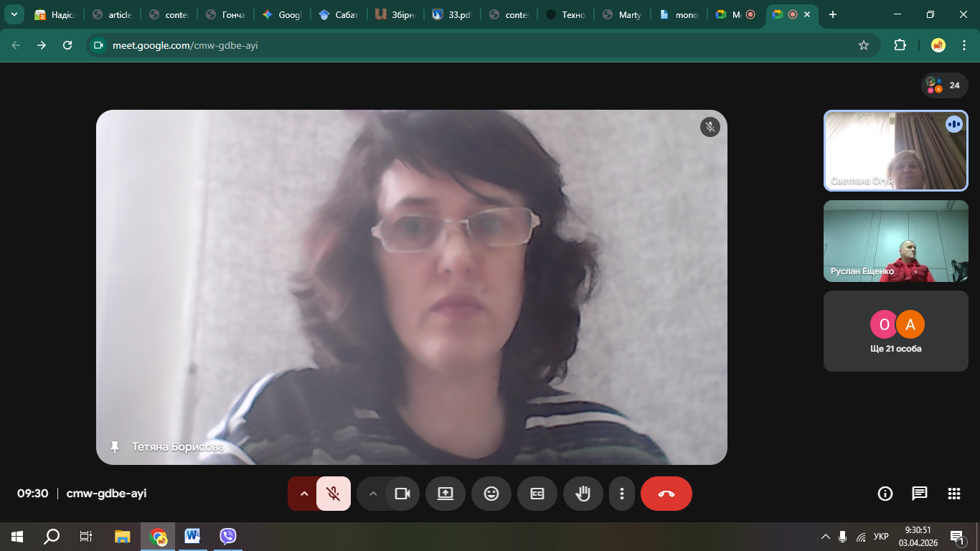The image size is (980, 551).
Task: Open Viber from the taskbar
Action: click(228, 536)
